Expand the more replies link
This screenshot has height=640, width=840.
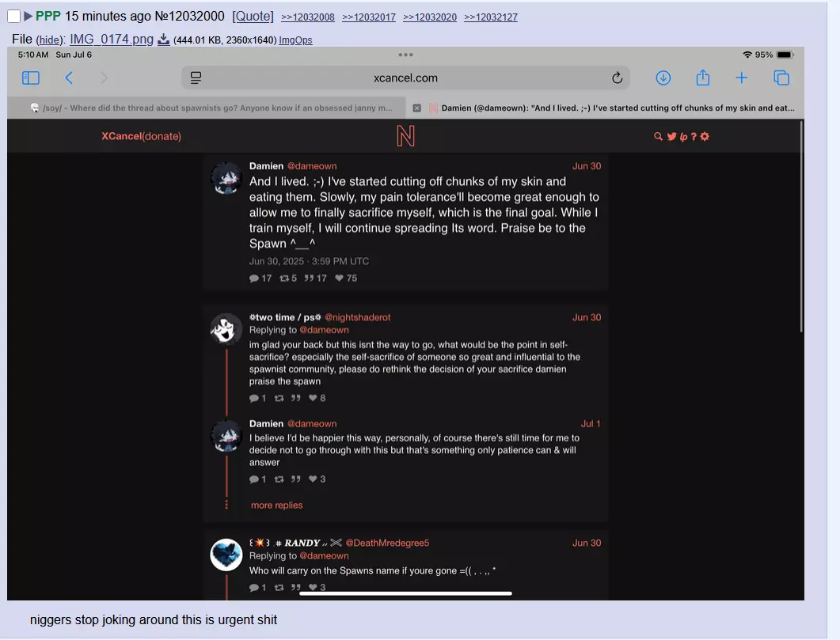(x=276, y=506)
